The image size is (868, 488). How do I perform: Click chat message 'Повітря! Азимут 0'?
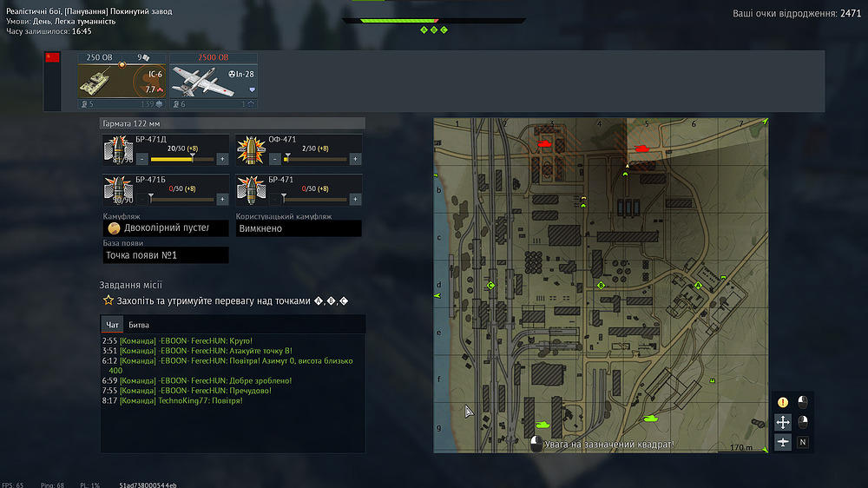(x=227, y=366)
